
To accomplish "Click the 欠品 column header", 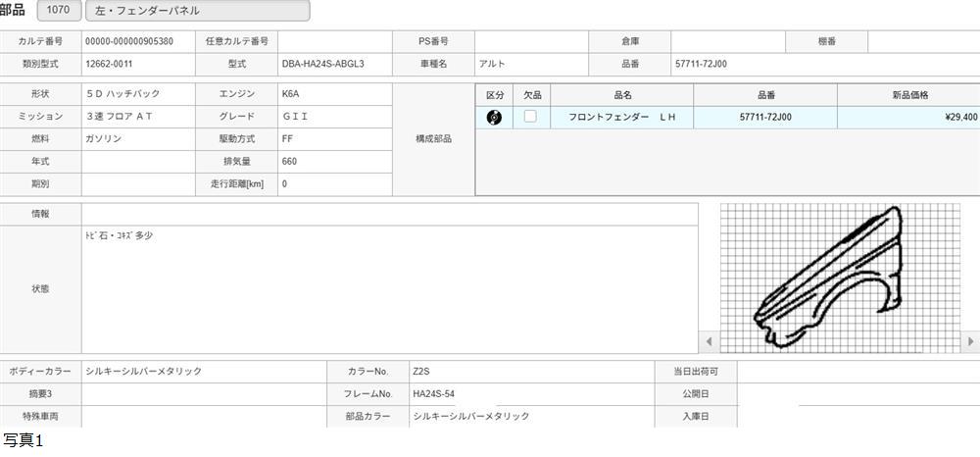I will point(531,94).
